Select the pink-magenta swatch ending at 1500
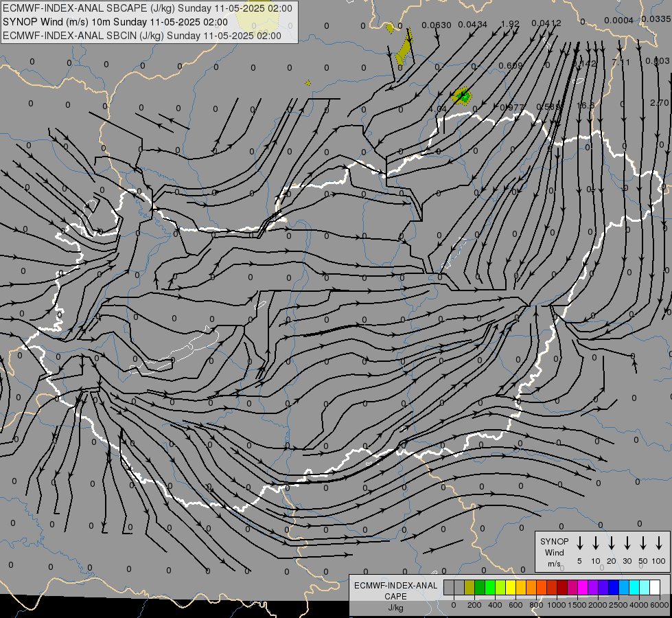The height and width of the screenshot is (618, 672). click(x=572, y=587)
